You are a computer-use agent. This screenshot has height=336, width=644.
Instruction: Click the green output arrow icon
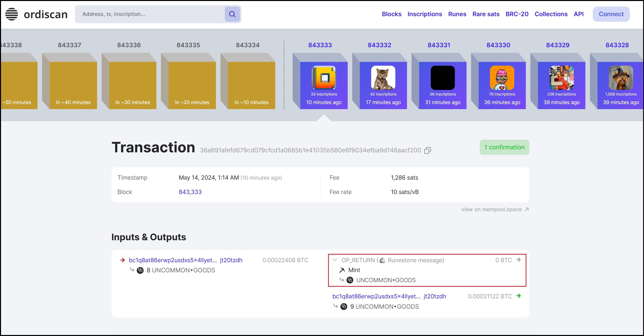tap(519, 296)
